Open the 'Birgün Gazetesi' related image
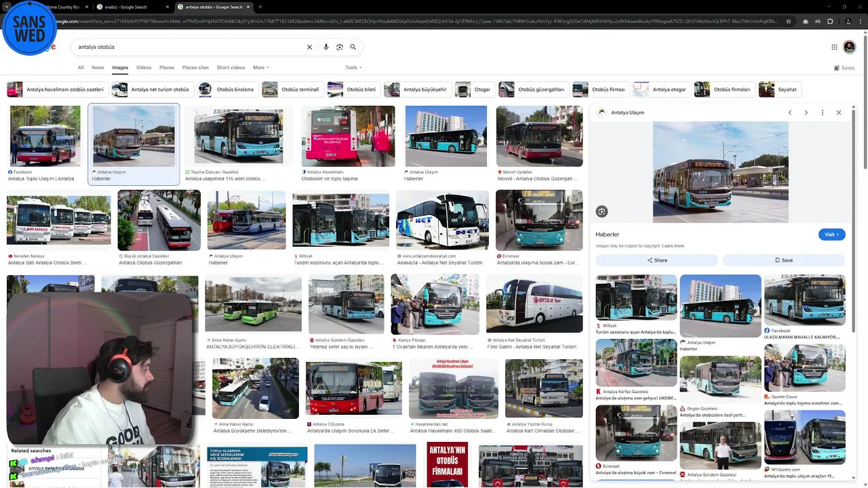 720,380
